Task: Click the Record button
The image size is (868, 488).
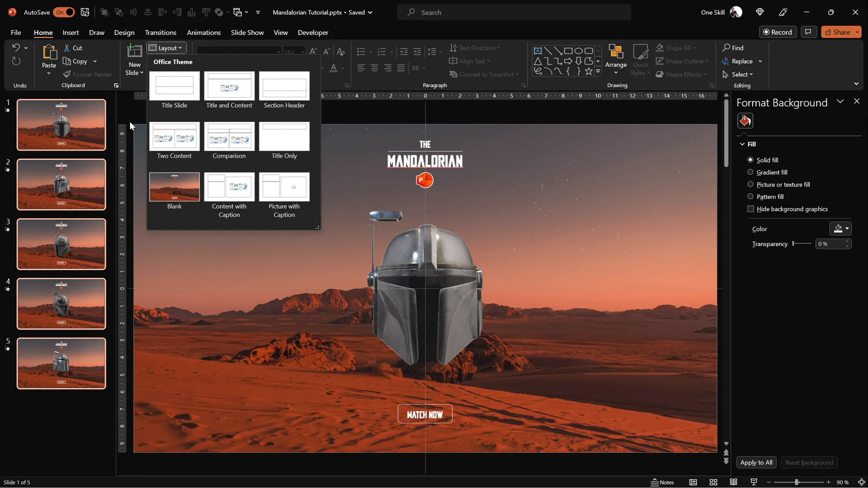Action: [x=778, y=32]
